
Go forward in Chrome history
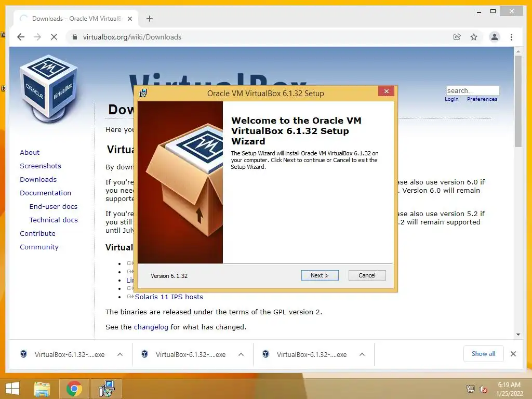tap(37, 37)
